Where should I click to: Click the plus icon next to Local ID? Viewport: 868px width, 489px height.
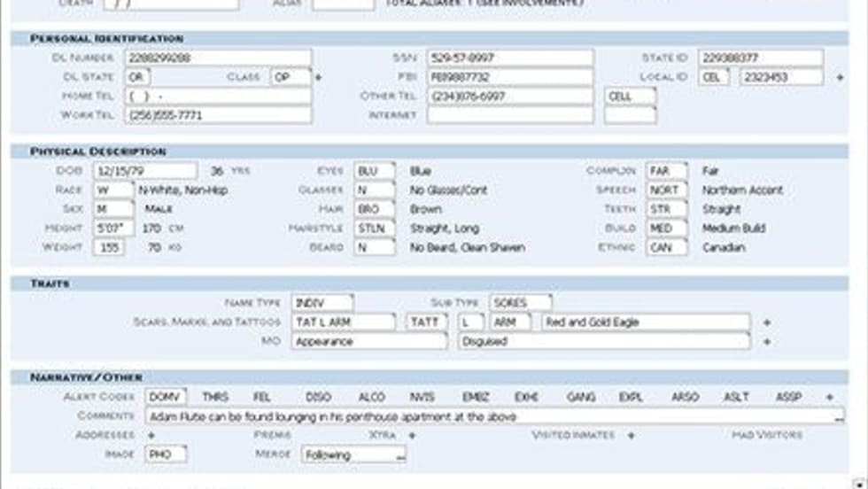tap(840, 78)
